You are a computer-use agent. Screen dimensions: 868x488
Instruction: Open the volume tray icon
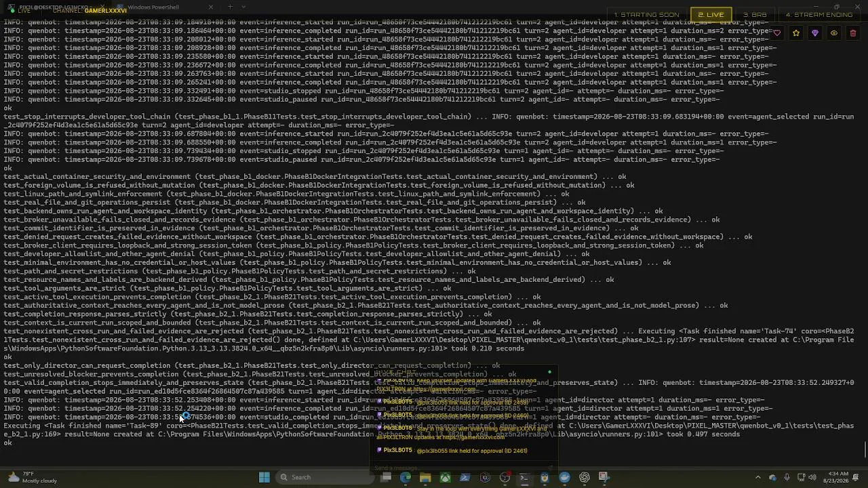pos(812,477)
